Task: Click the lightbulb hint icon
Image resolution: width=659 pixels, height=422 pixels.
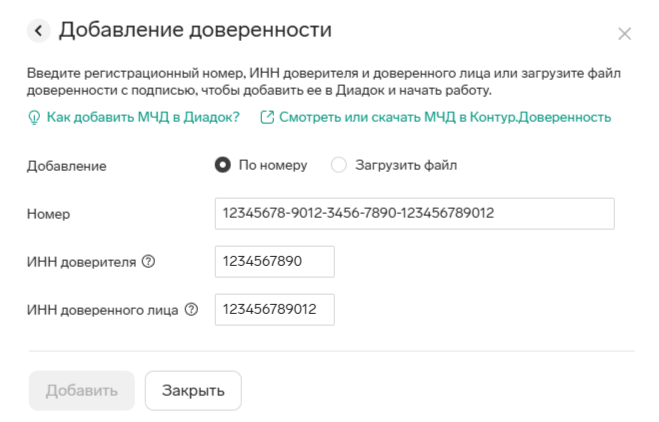Action: [34, 118]
